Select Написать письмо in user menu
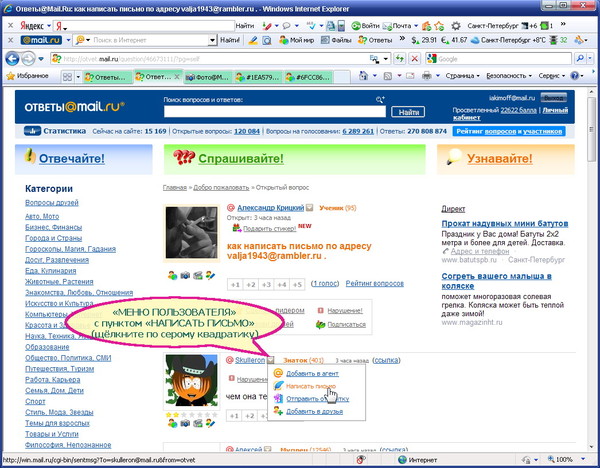 coord(311,386)
